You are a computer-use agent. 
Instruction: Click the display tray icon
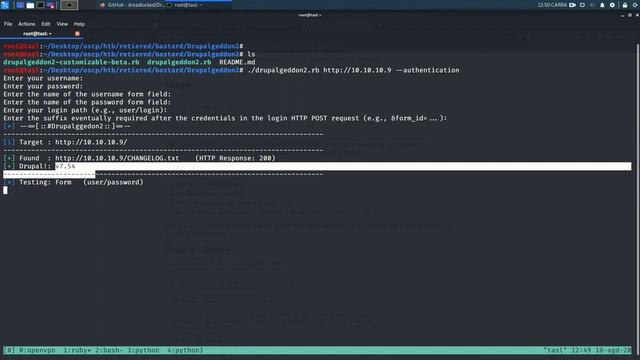582,5
